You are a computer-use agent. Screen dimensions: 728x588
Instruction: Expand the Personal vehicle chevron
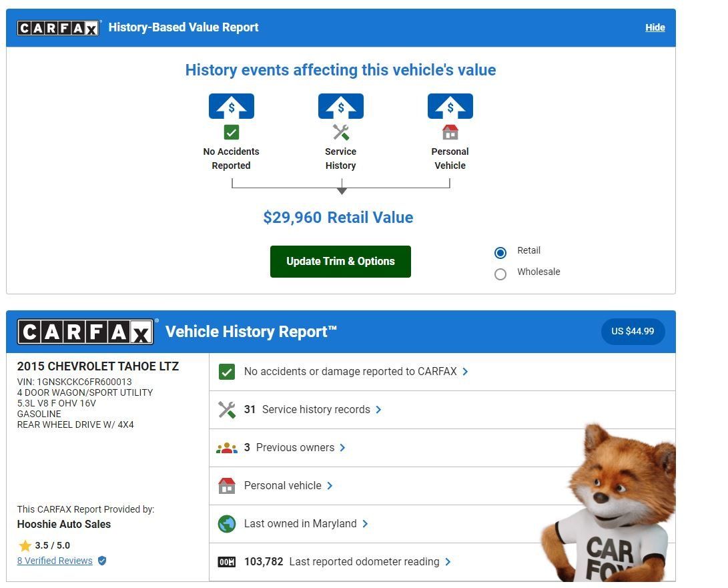point(330,486)
